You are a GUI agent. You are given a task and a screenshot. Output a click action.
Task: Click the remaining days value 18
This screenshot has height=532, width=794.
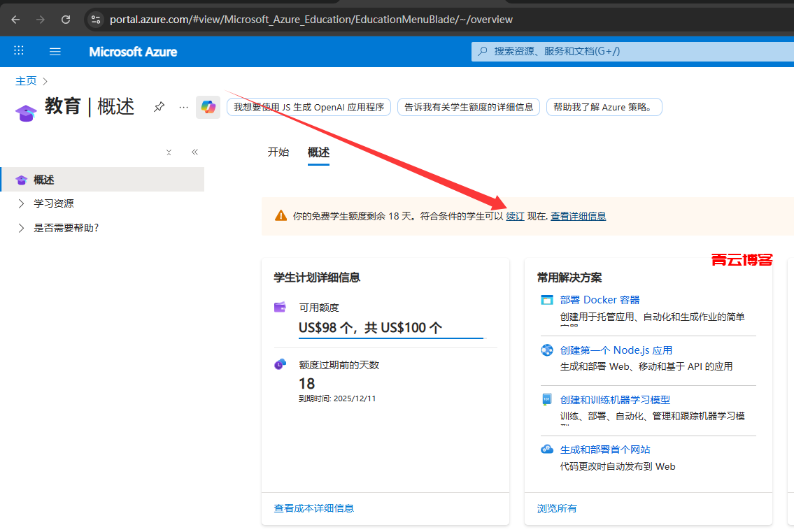(307, 384)
